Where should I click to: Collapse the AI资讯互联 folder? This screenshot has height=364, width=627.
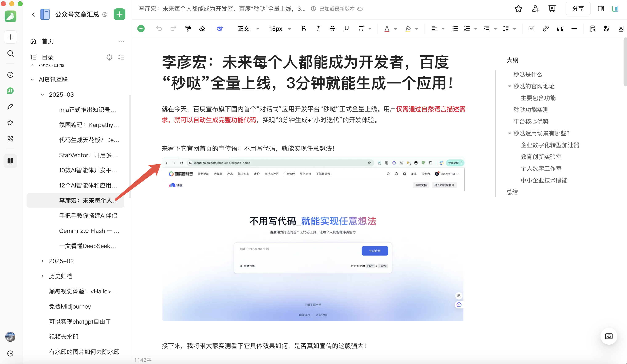[x=32, y=79]
